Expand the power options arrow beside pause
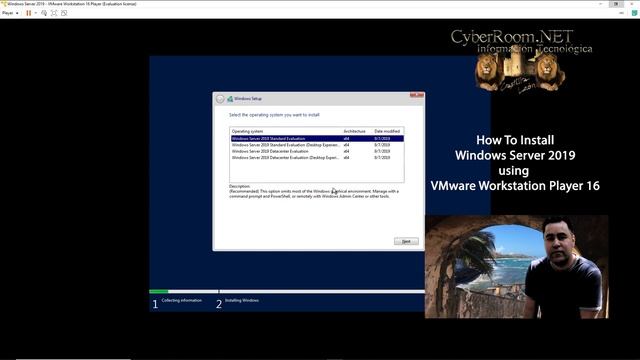Screen dimensions: 640x360 point(36,13)
